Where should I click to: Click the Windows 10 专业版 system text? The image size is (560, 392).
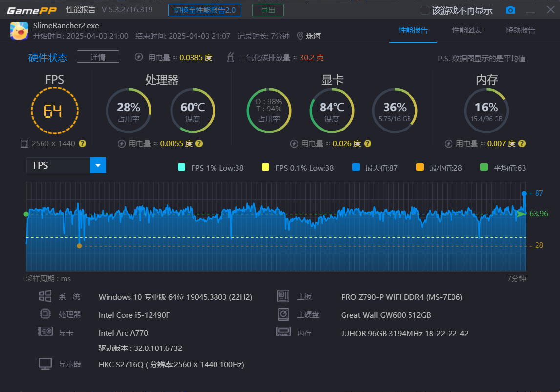175,297
